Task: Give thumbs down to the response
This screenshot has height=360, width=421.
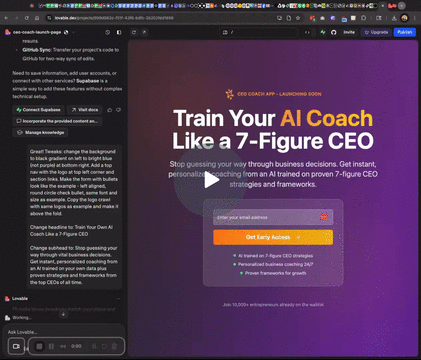Action: [x=118, y=110]
